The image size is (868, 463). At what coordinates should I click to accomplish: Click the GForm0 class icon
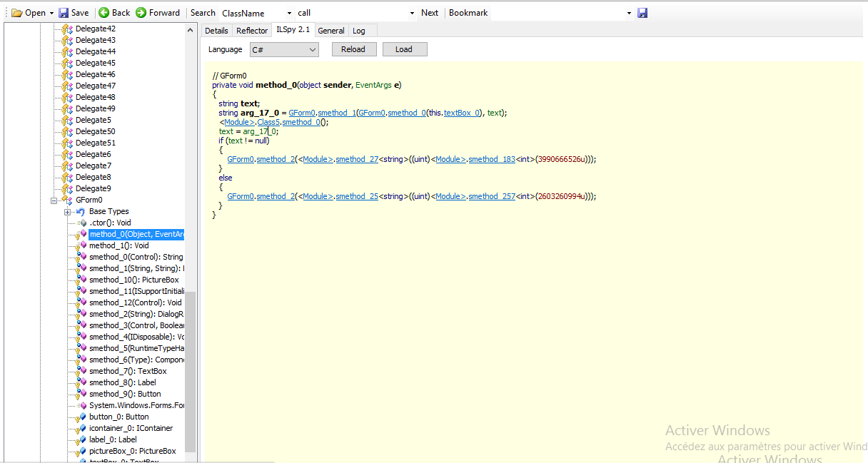click(67, 200)
